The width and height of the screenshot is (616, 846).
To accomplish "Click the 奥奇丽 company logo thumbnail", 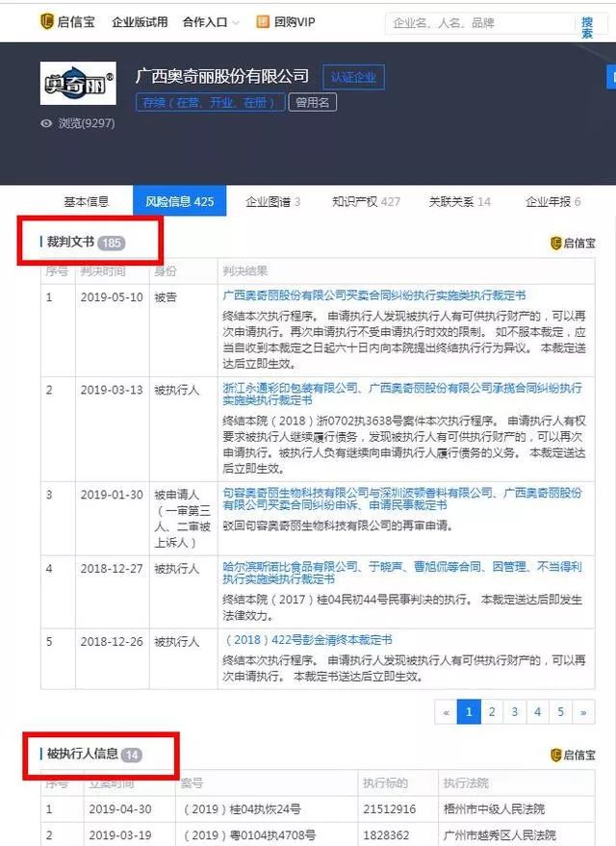I will (x=78, y=83).
